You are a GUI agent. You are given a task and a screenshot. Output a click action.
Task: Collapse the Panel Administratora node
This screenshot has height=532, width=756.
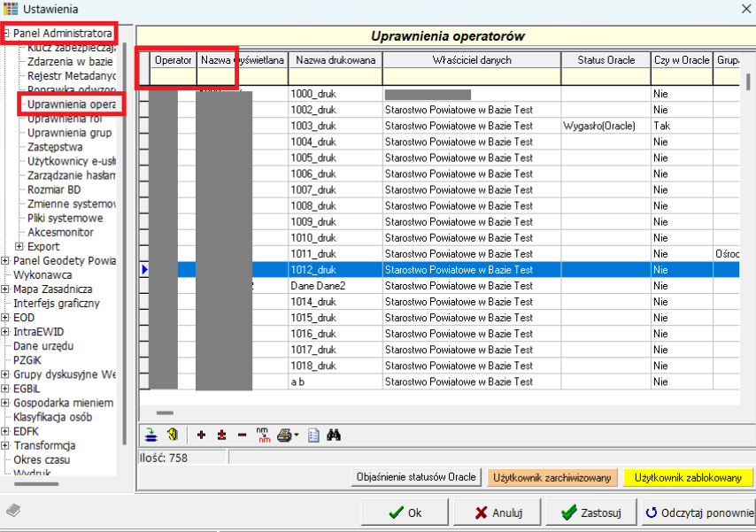(6, 34)
